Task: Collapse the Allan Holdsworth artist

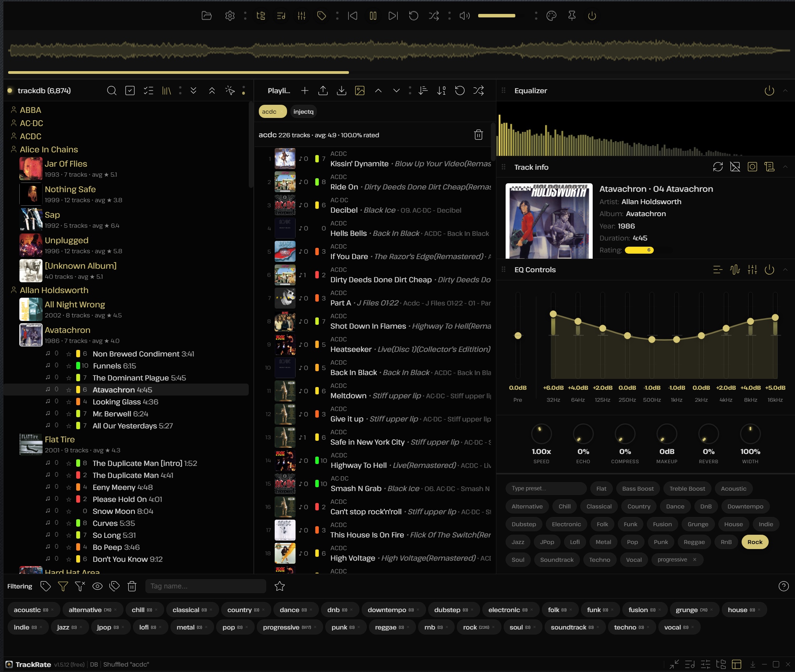Action: pyautogui.click(x=54, y=290)
